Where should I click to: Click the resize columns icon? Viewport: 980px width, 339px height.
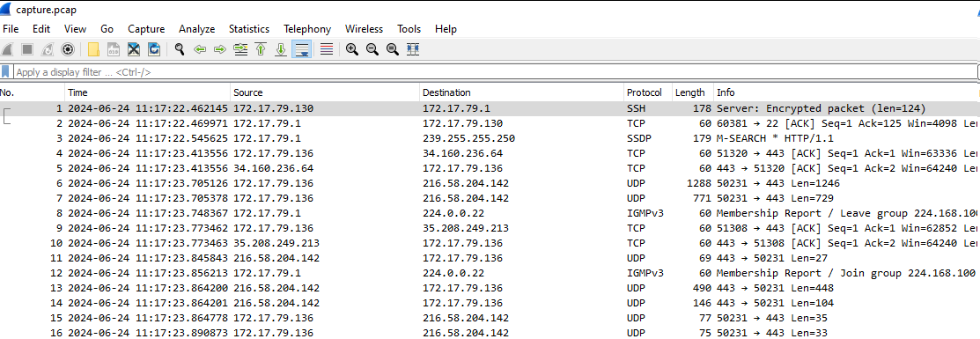(x=412, y=49)
